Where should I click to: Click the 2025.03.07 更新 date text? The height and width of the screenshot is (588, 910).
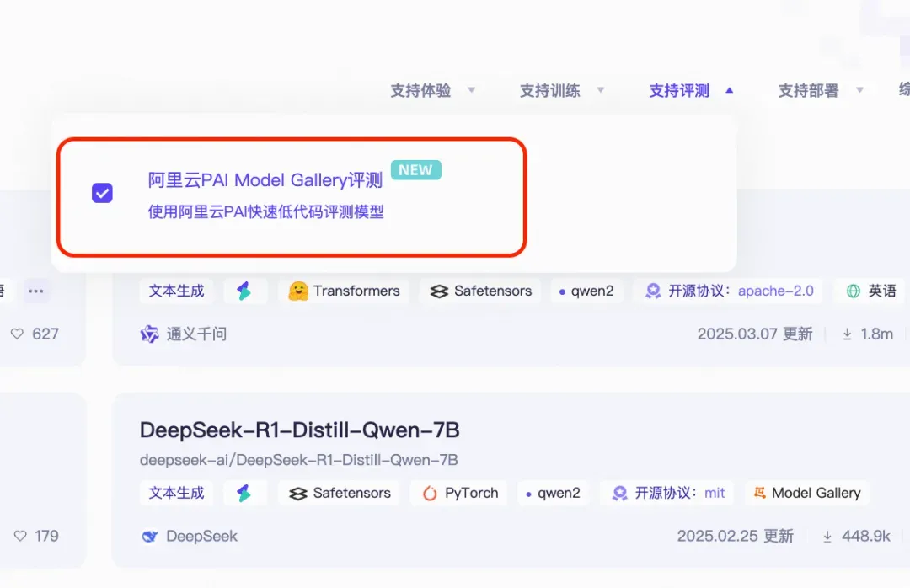(x=755, y=334)
